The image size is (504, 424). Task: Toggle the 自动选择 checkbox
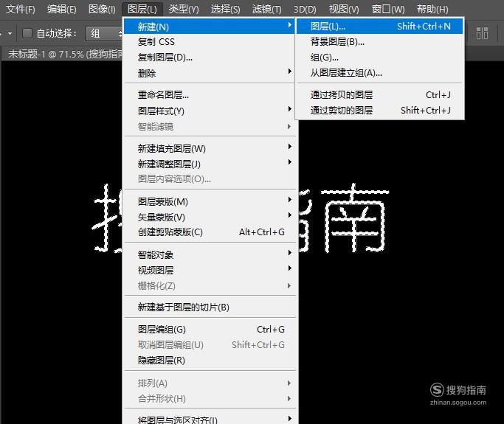(x=27, y=33)
